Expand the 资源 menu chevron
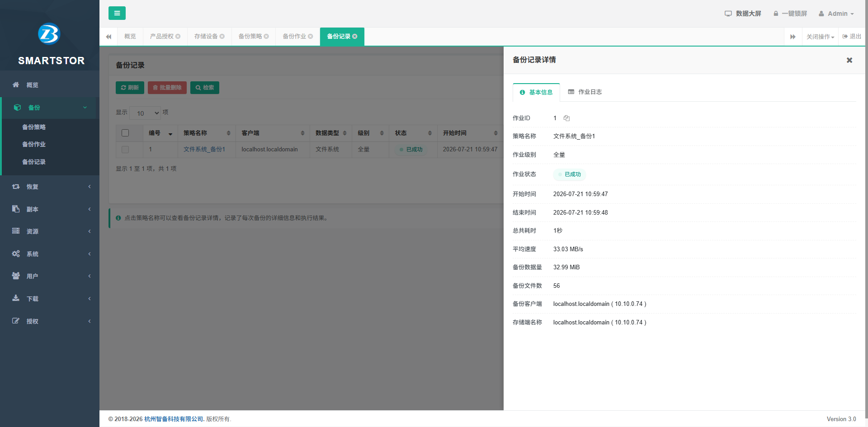This screenshot has width=868, height=427. (90, 231)
